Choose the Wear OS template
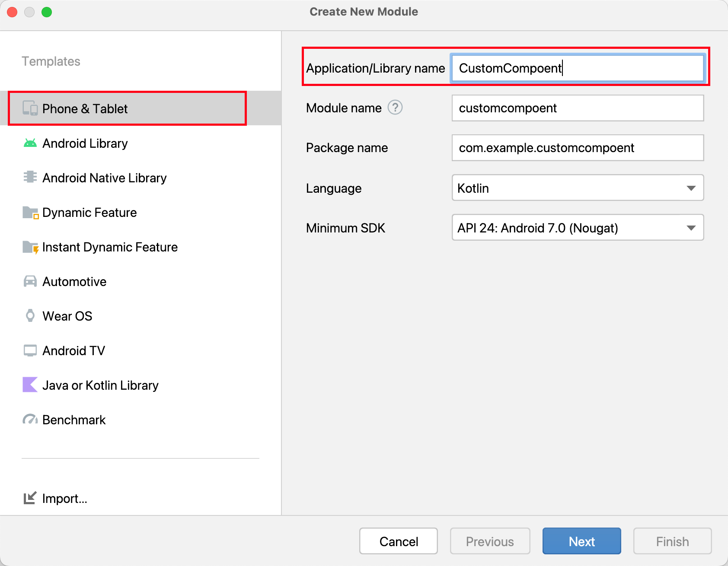728x566 pixels. [x=67, y=316]
